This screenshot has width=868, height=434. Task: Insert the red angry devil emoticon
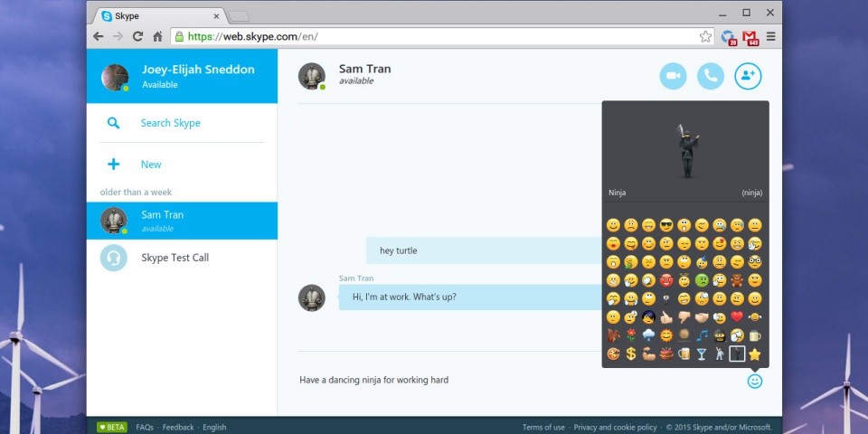tap(666, 280)
